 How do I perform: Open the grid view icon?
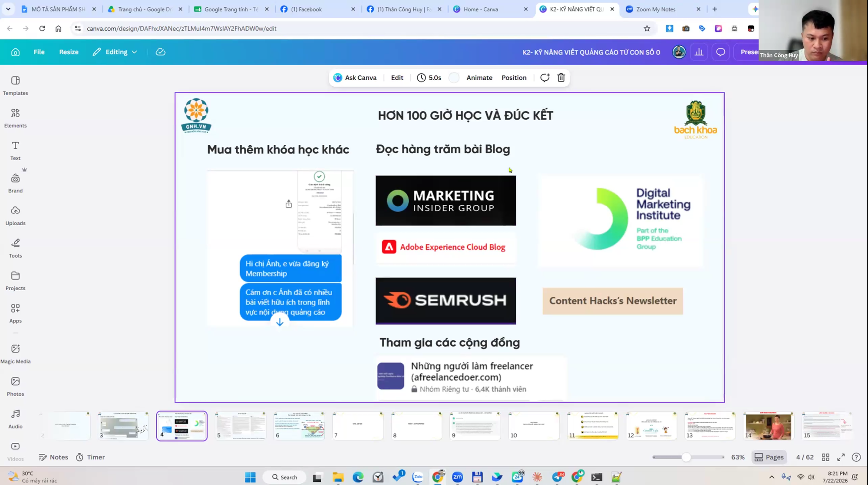point(825,457)
